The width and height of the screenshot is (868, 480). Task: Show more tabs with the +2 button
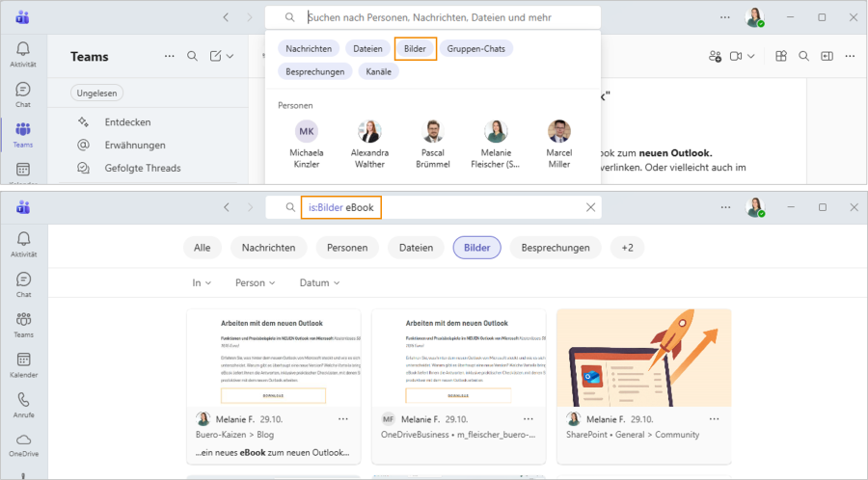[627, 248]
